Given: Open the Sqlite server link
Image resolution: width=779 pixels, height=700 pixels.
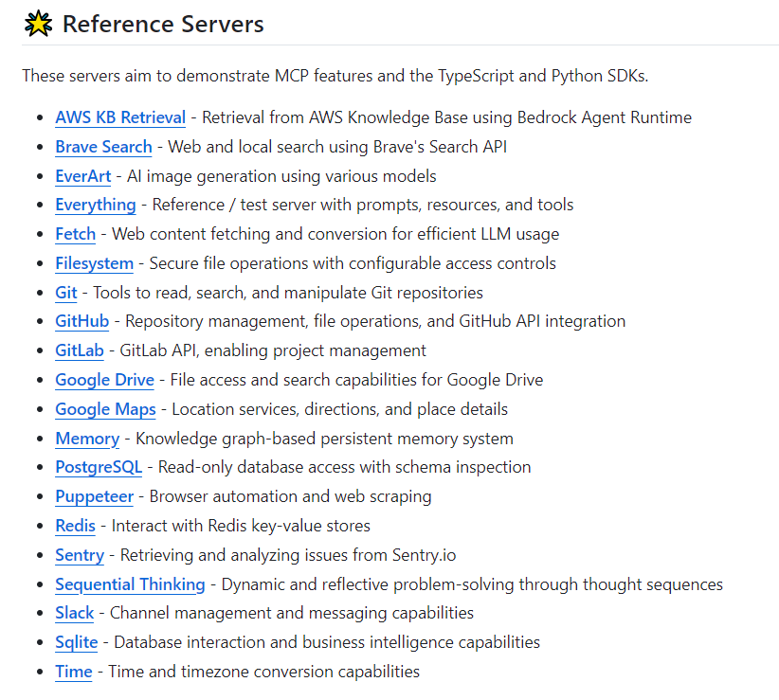Looking at the screenshot, I should click(x=77, y=643).
